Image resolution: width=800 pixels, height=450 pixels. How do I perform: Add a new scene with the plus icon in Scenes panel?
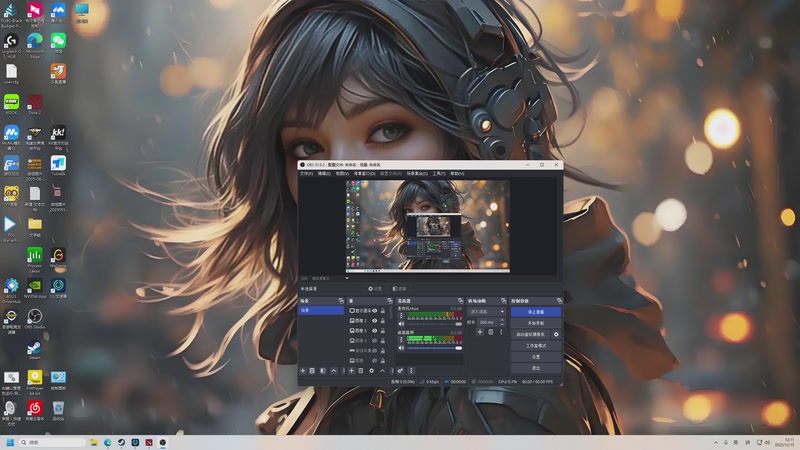tap(303, 370)
